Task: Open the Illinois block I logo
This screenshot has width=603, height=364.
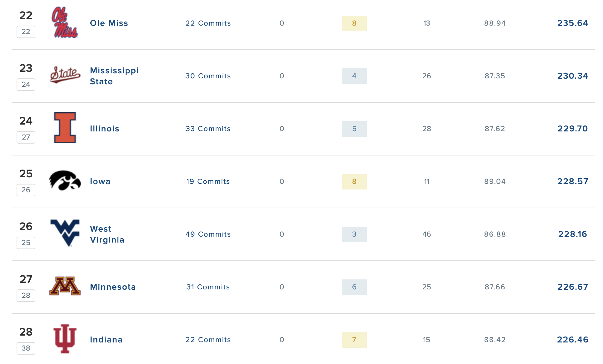Action: coord(65,128)
